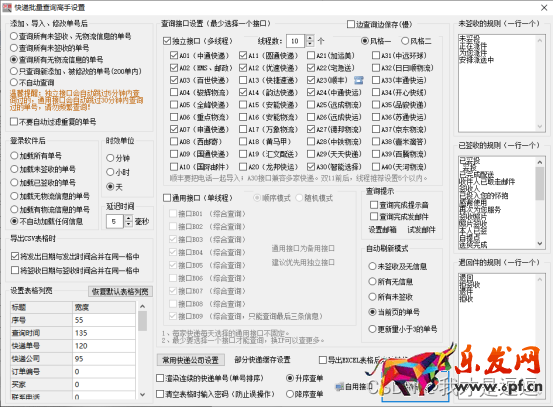
Task: Click the 延迟时间 input field
Action: click(x=115, y=221)
